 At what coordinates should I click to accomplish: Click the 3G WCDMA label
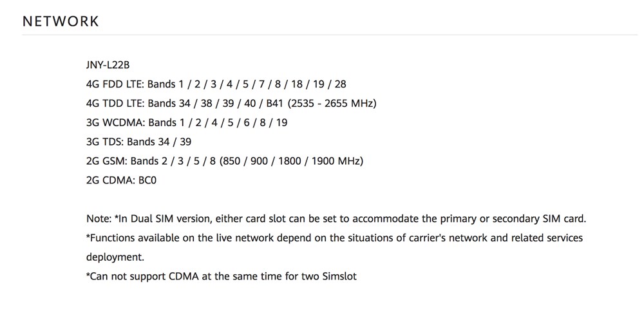(x=115, y=123)
